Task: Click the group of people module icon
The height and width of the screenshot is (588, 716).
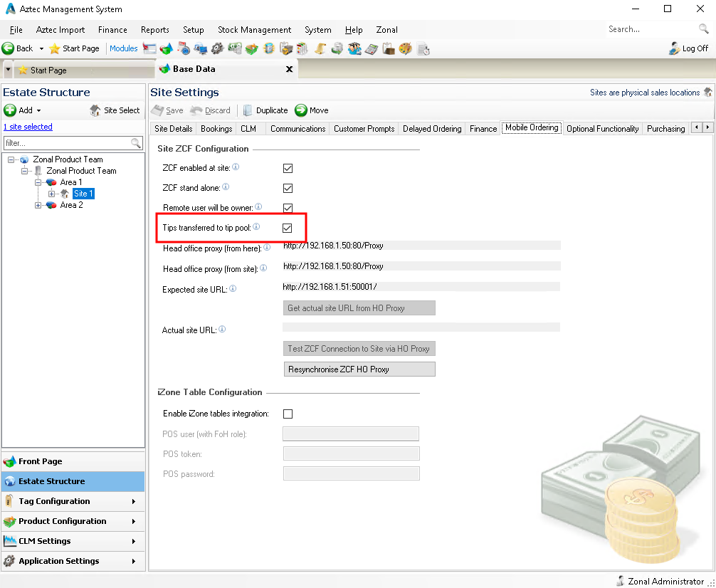Action: [354, 48]
